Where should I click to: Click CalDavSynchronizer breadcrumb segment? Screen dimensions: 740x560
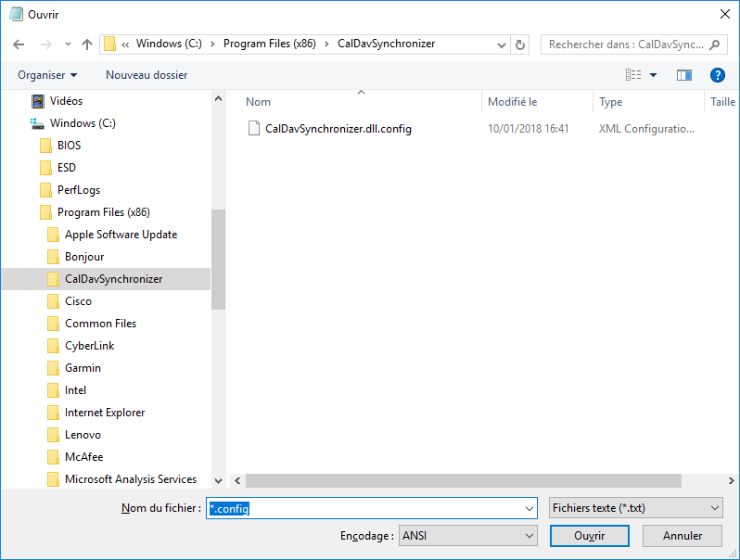[386, 44]
